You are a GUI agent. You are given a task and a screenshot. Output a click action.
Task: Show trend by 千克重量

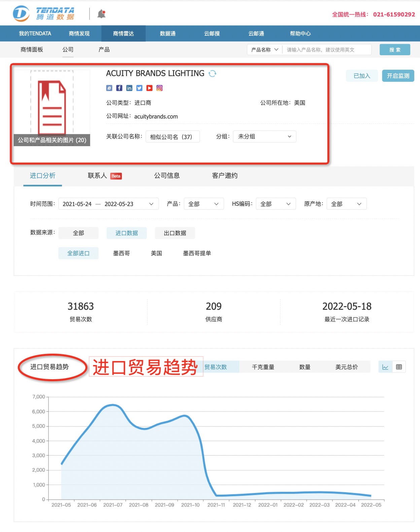(263, 367)
